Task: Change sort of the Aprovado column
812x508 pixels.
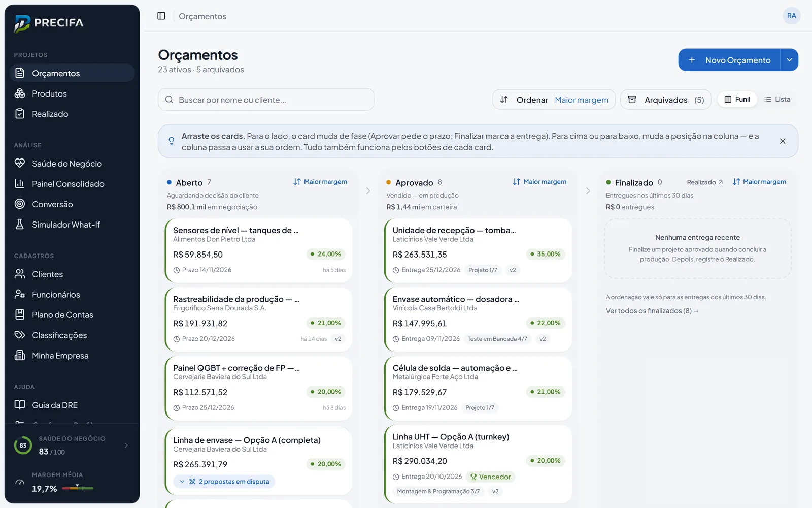Action: pyautogui.click(x=539, y=182)
